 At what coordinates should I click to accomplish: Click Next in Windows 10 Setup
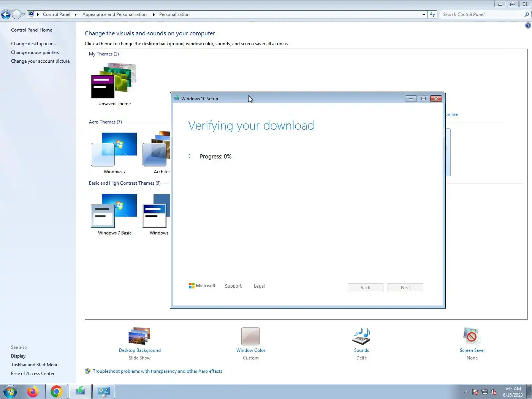tap(405, 288)
